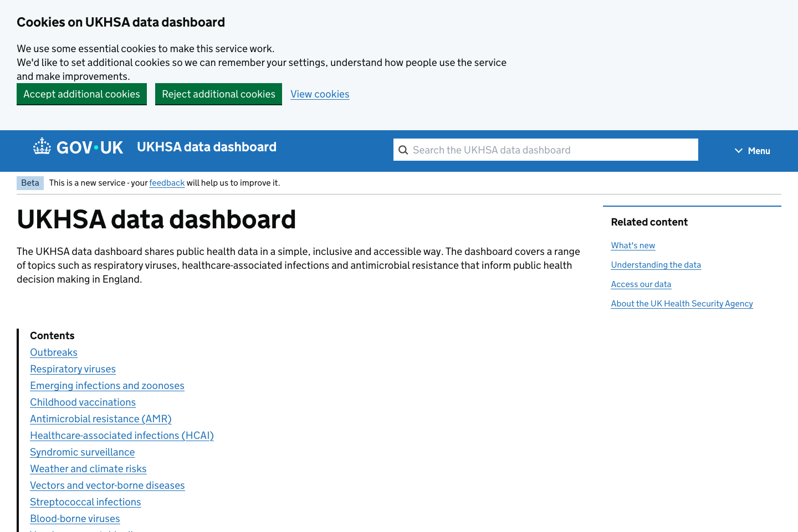Screen dimensions: 798x532
Task: Click Childhood vaccinations link
Action: [x=83, y=402]
